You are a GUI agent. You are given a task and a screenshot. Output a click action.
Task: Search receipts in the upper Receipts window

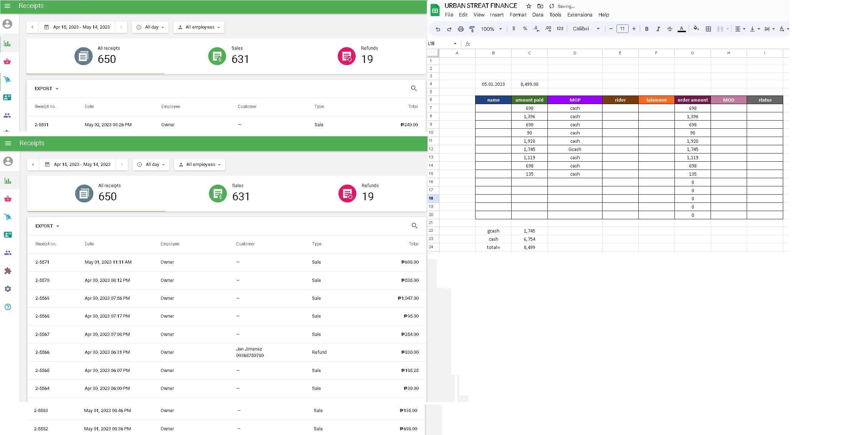click(x=414, y=88)
